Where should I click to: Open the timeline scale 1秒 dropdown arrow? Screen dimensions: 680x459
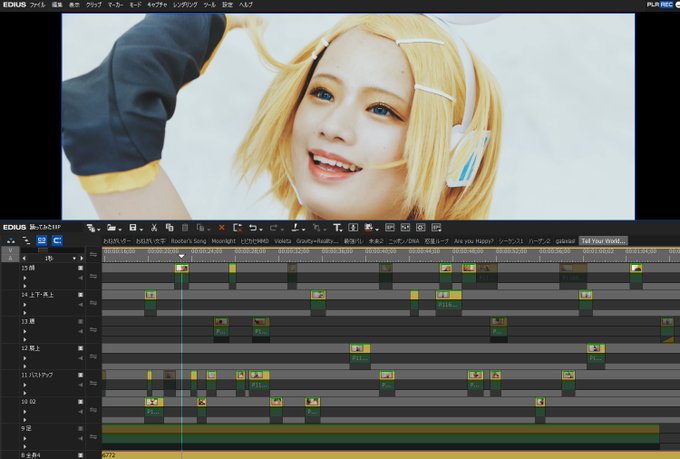click(75, 259)
